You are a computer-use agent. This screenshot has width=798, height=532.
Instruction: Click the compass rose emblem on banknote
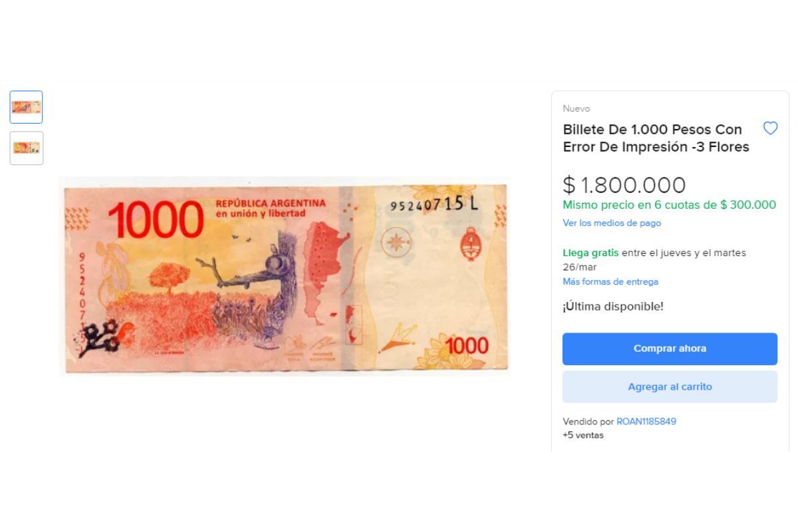point(397,242)
